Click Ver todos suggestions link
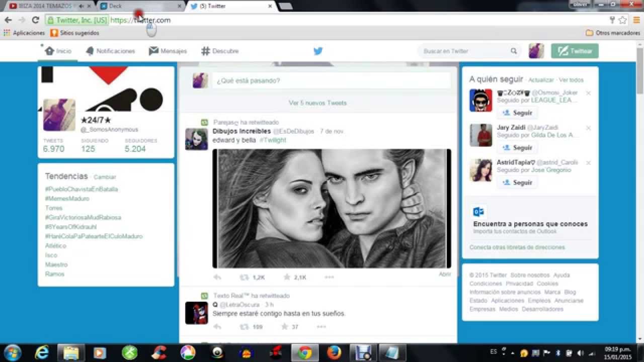The height and width of the screenshot is (362, 644). [x=571, y=80]
